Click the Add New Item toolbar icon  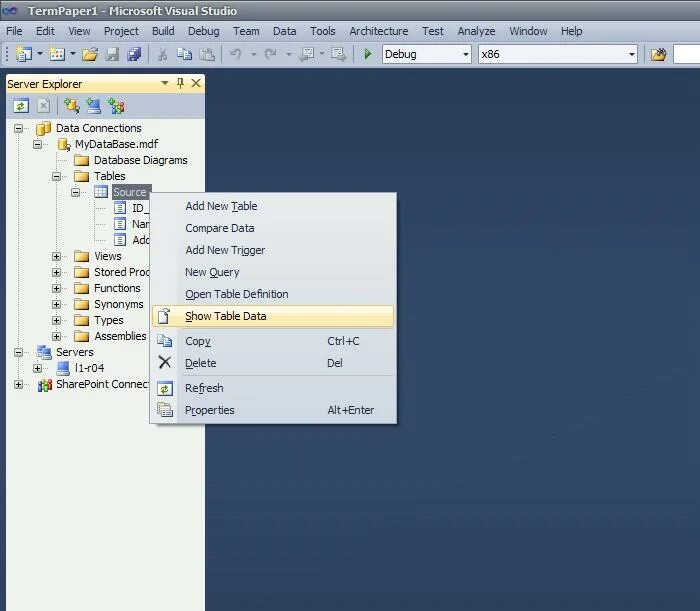click(x=57, y=54)
